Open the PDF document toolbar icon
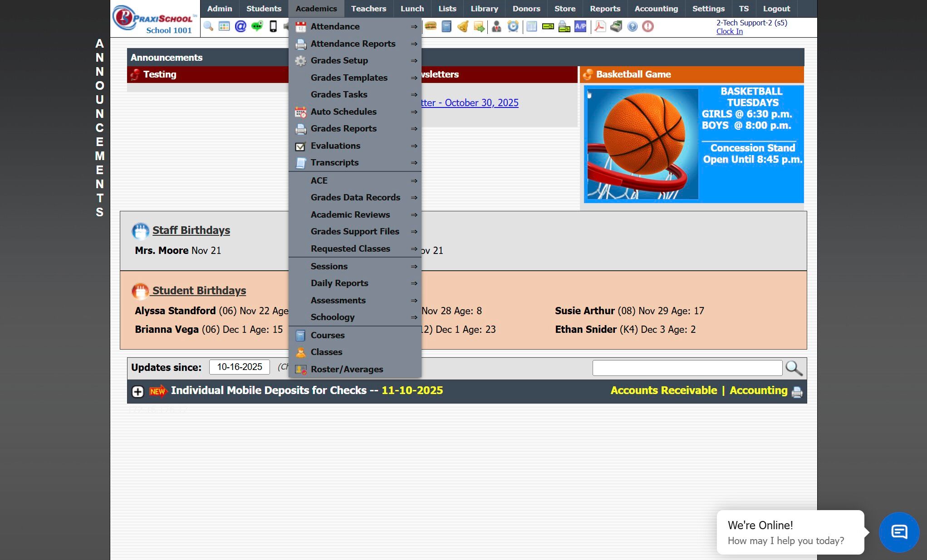927x560 pixels. tap(600, 26)
